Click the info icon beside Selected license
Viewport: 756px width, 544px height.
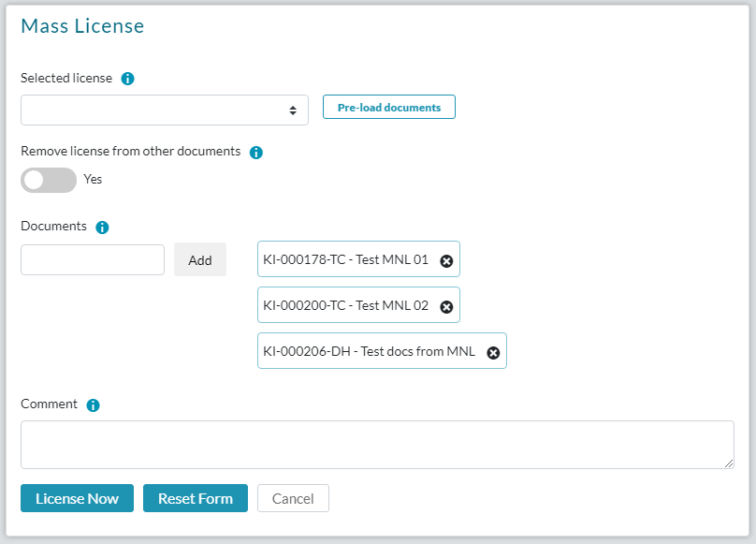point(128,79)
